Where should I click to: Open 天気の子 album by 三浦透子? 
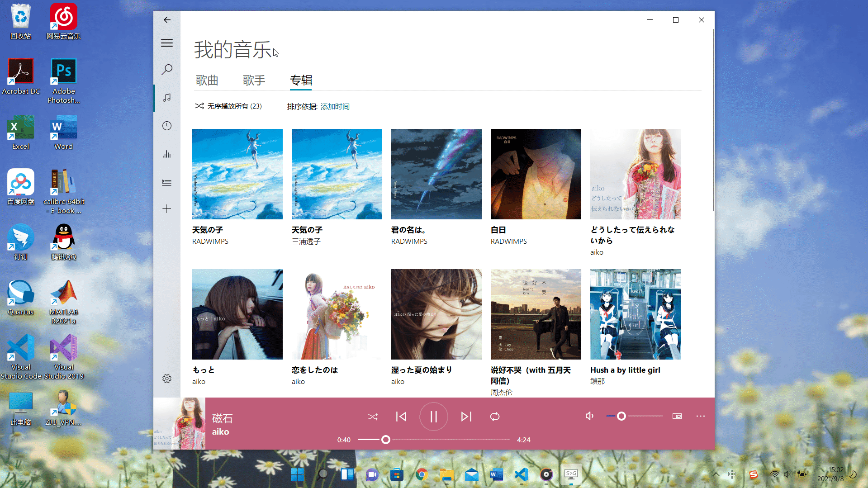pyautogui.click(x=337, y=174)
